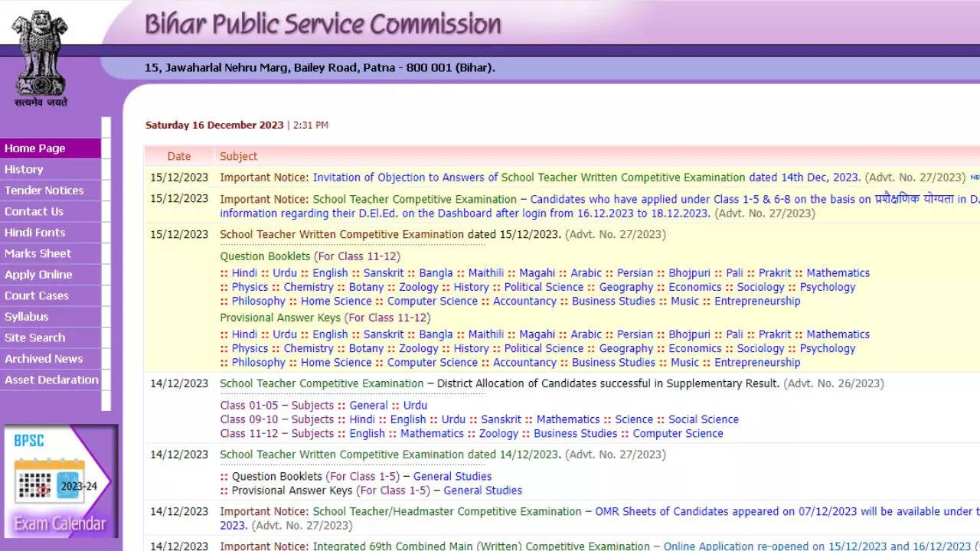This screenshot has height=551, width=980.
Task: Open Social Science link for Class 09-10
Action: (x=703, y=419)
